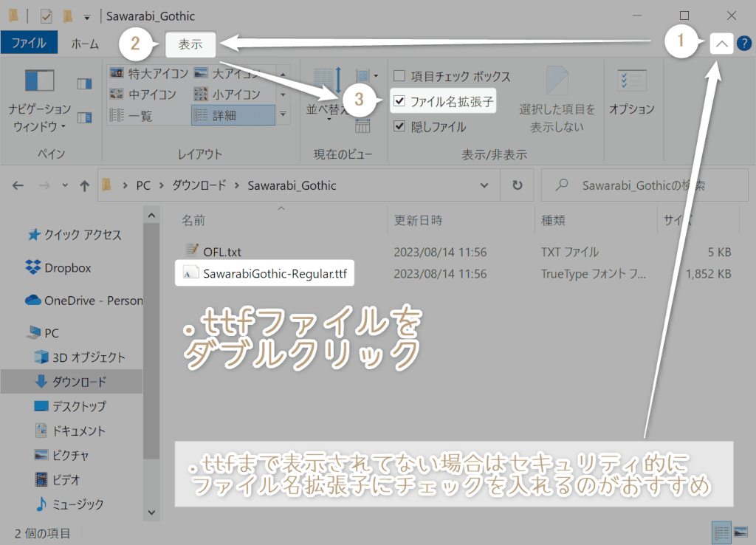Image resolution: width=756 pixels, height=545 pixels.
Task: Open the ファイル menu
Action: (30, 42)
